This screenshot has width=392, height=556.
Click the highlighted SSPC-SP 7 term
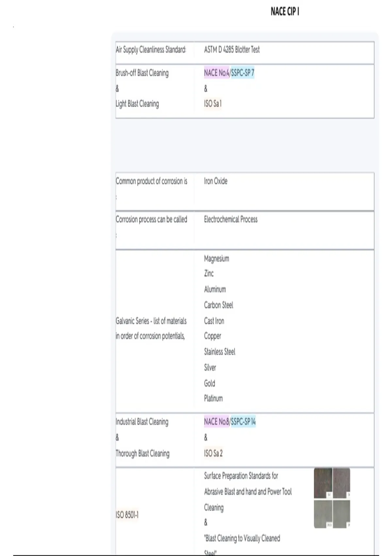[242, 73]
